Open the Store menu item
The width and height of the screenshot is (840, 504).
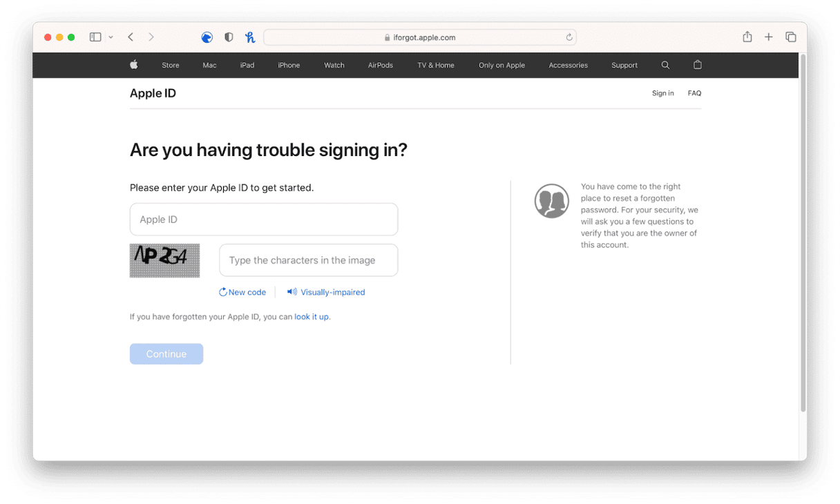coord(171,66)
